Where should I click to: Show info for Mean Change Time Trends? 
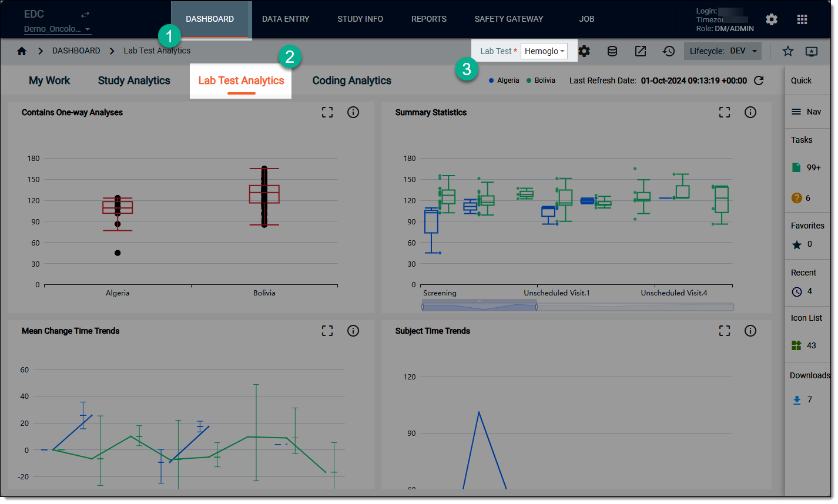click(353, 331)
